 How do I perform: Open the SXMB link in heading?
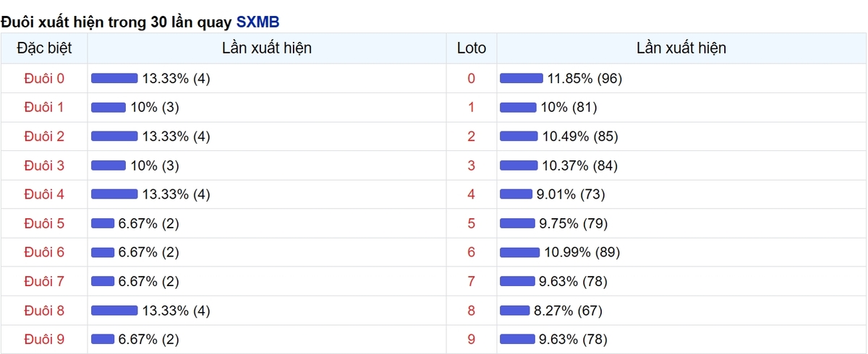[x=258, y=22]
